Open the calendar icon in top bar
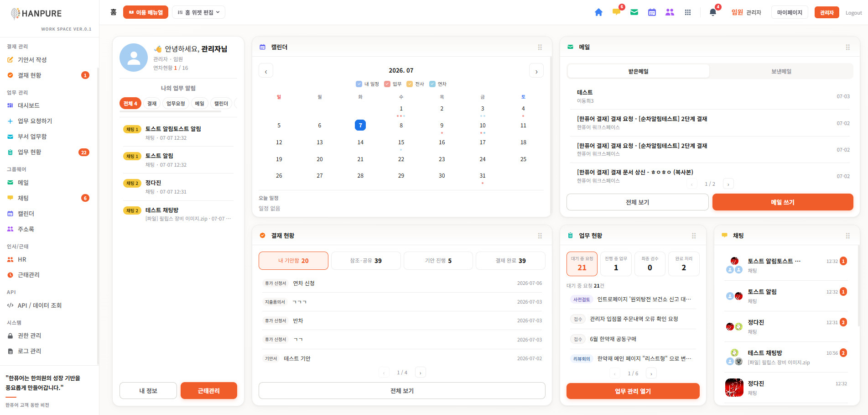868x415 pixels. 652,12
